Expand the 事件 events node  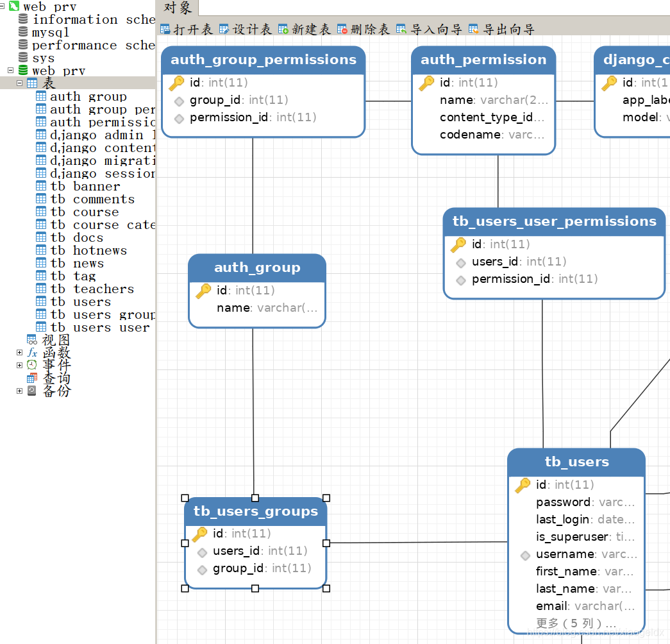(x=19, y=365)
